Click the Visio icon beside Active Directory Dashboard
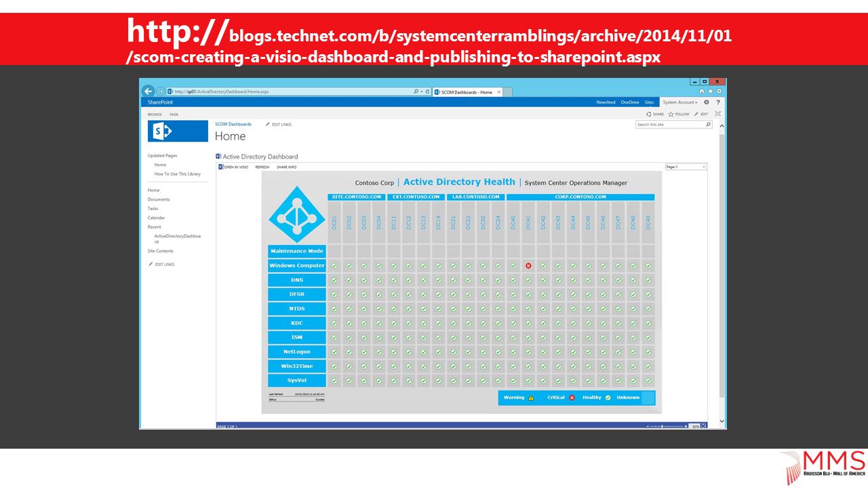 [x=218, y=156]
